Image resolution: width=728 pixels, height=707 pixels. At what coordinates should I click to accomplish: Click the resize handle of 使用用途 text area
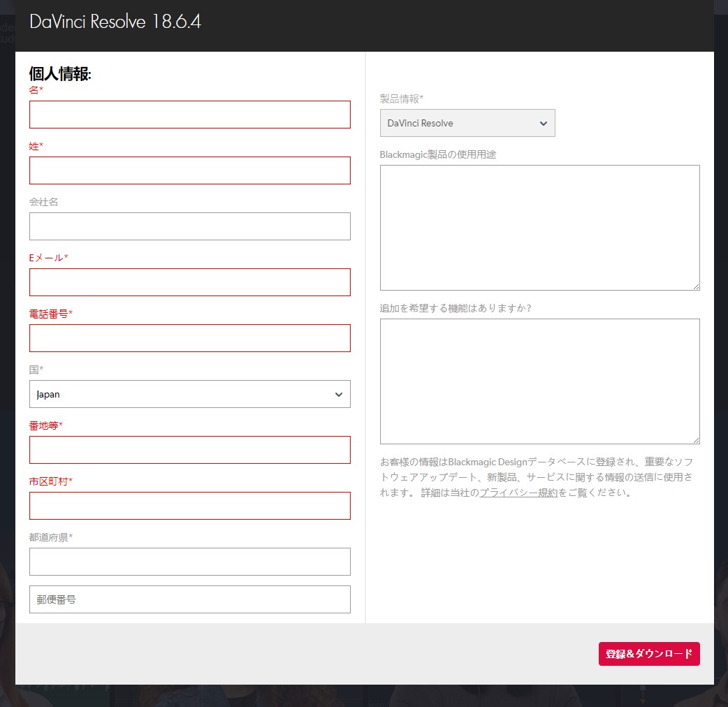click(x=696, y=287)
